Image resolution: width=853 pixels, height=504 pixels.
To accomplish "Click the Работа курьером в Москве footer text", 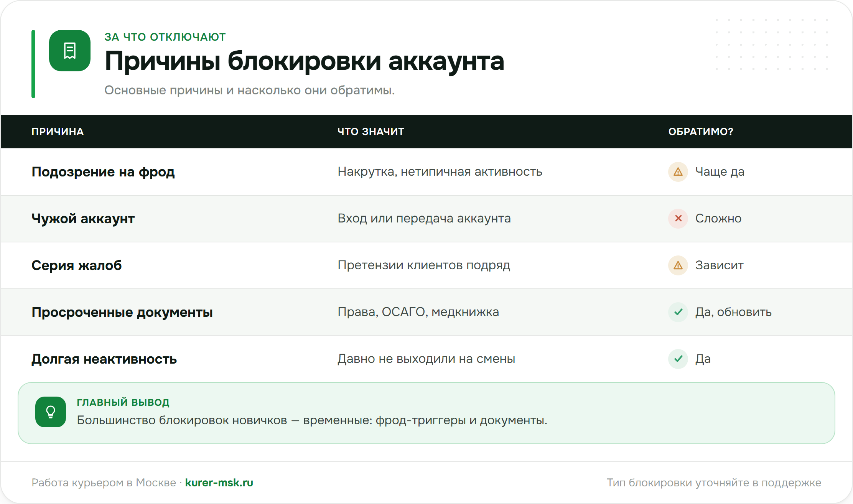I will [104, 483].
